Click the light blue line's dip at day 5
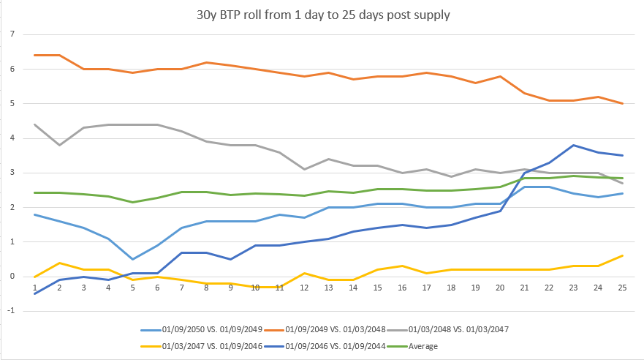644x360 pixels. click(132, 259)
